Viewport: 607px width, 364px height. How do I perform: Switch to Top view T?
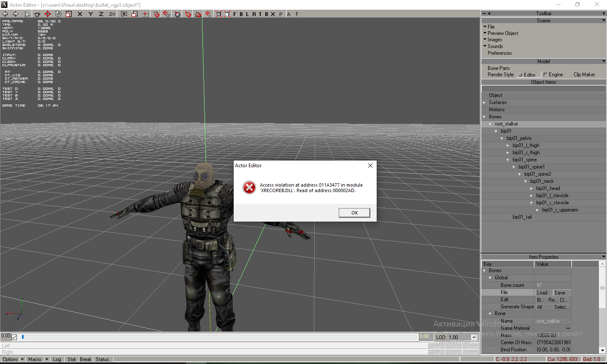click(260, 14)
